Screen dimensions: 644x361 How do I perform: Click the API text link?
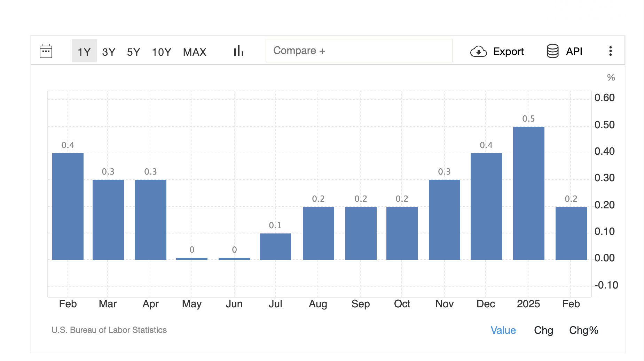tap(574, 51)
